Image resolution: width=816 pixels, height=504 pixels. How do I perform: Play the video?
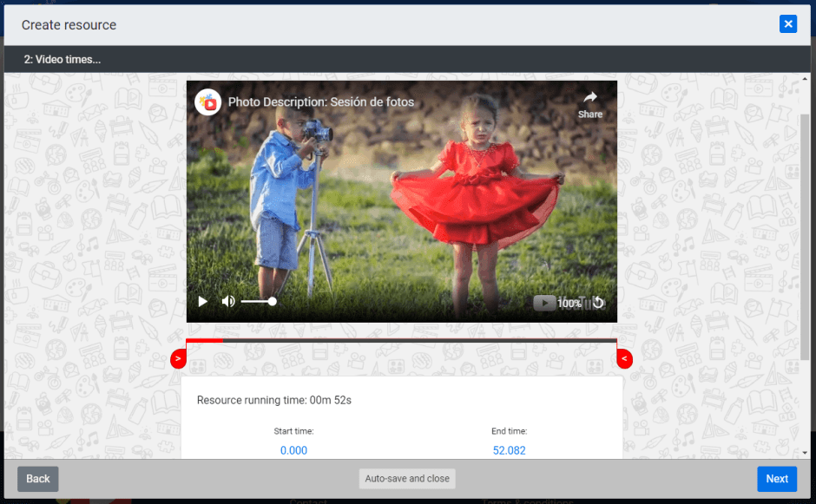pos(203,302)
